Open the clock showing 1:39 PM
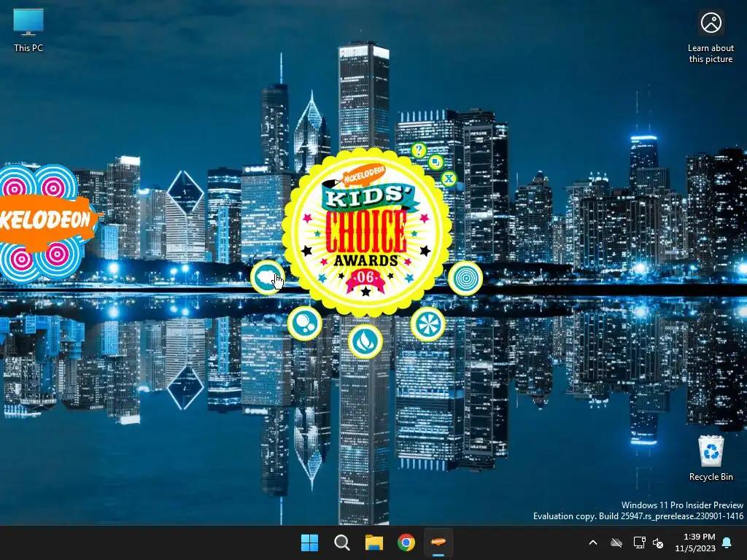This screenshot has height=560, width=747. tap(695, 542)
